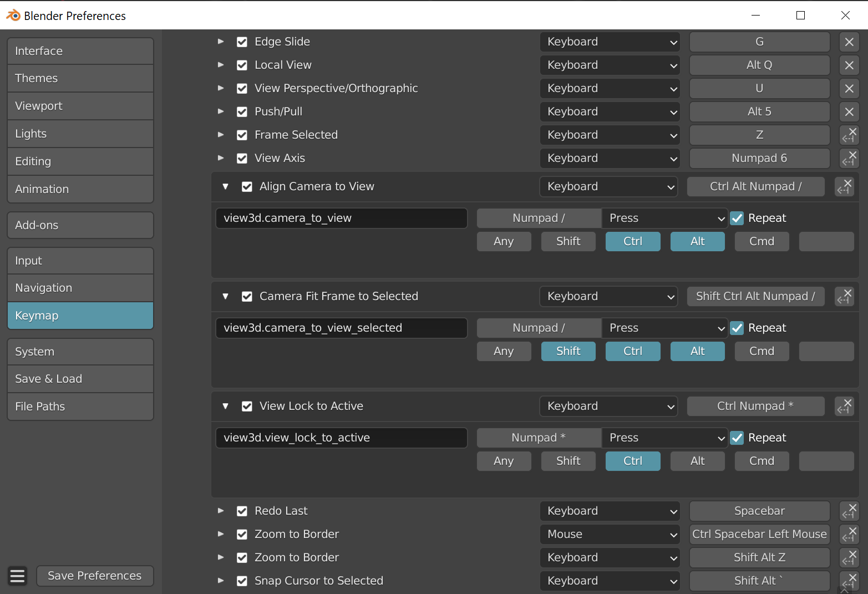Screen dimensions: 868x594
Task: Remove the Edge Slide keymap entry
Action: (x=849, y=42)
